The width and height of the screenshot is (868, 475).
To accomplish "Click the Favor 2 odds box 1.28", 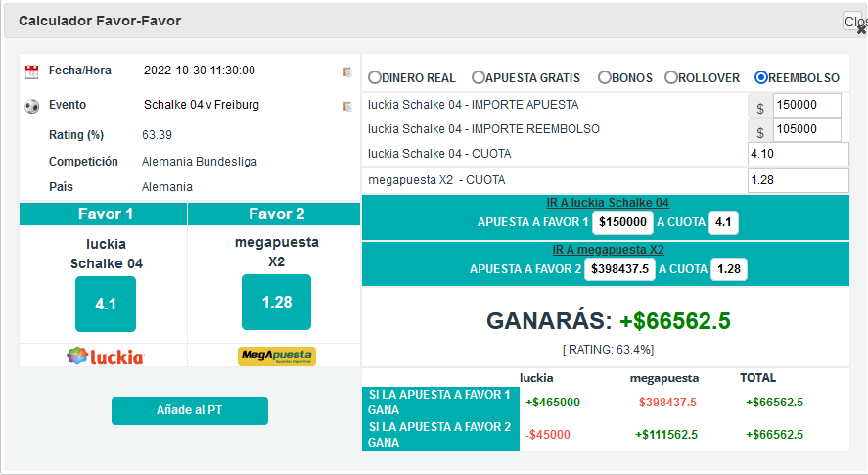I will [x=276, y=302].
